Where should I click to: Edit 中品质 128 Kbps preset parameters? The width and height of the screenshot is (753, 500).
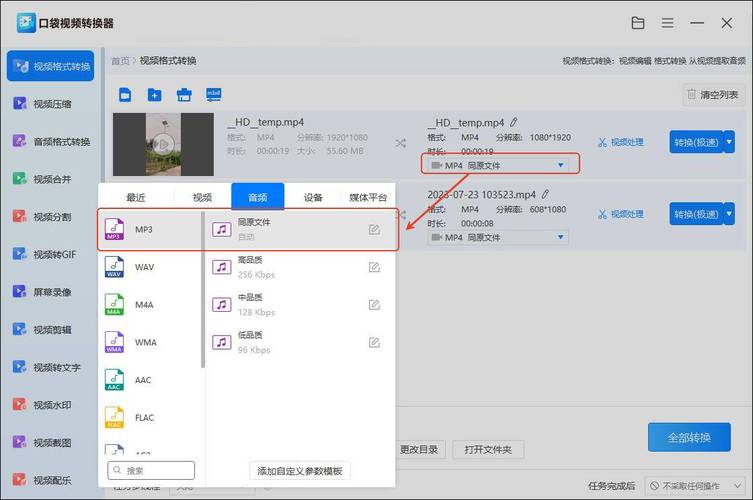[374, 305]
